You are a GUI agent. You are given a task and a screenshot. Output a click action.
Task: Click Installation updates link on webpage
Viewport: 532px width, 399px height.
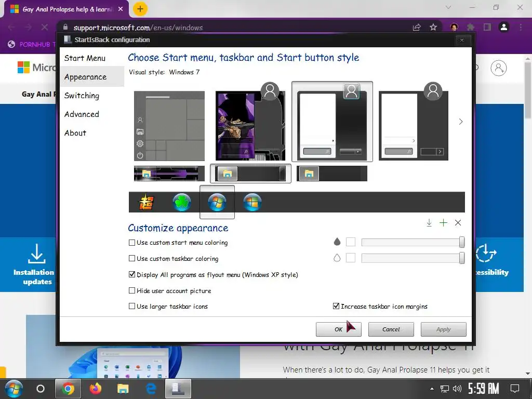(34, 264)
